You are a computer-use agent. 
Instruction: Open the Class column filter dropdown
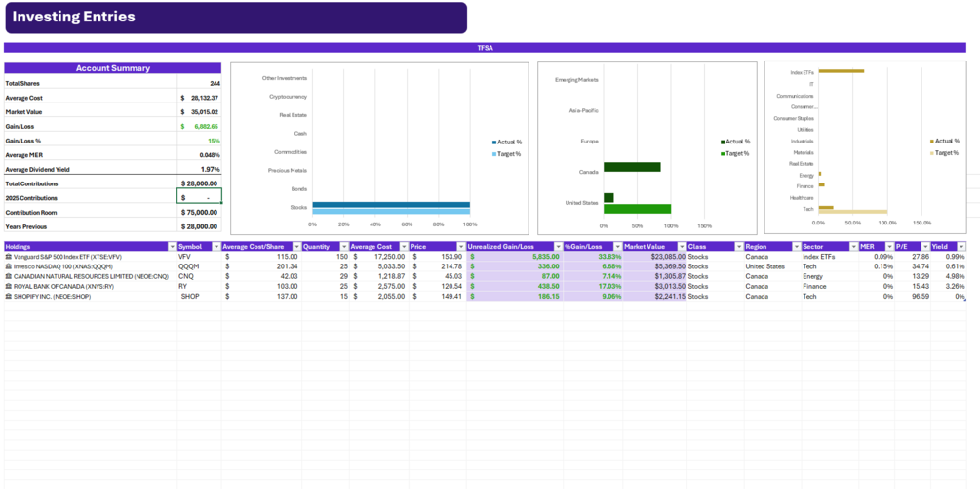point(739,247)
